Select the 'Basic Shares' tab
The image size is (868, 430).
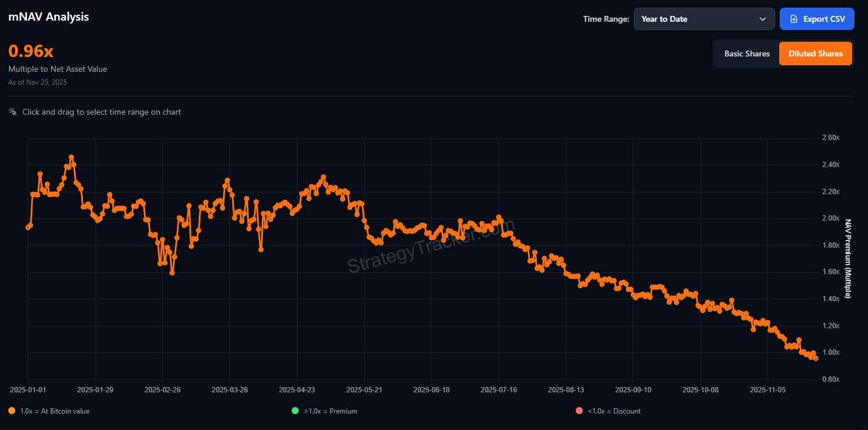point(746,54)
